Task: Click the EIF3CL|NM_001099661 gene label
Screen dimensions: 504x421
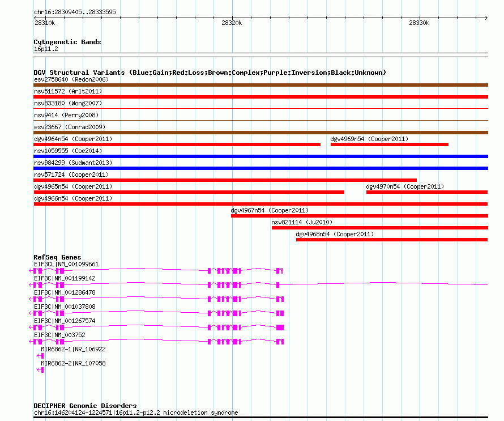Action: [x=66, y=265]
